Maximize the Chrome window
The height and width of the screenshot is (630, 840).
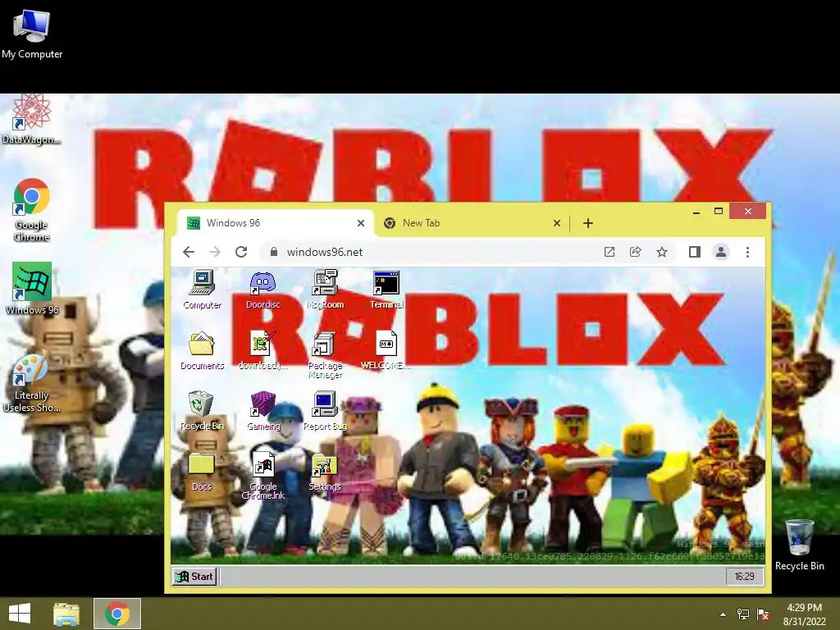point(719,211)
